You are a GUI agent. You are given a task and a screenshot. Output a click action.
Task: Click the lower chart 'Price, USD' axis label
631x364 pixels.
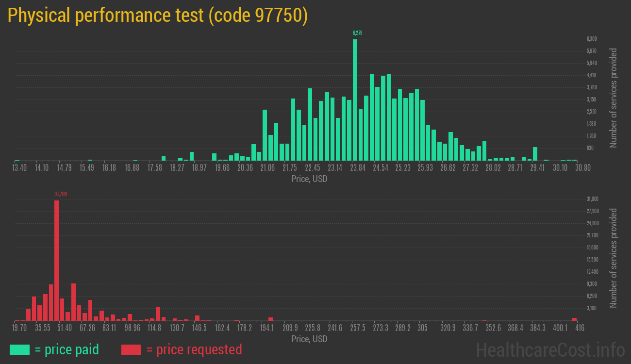[x=309, y=339]
